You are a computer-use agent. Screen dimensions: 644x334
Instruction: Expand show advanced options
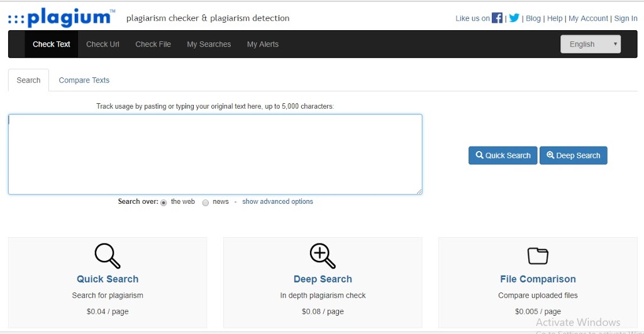tap(277, 201)
